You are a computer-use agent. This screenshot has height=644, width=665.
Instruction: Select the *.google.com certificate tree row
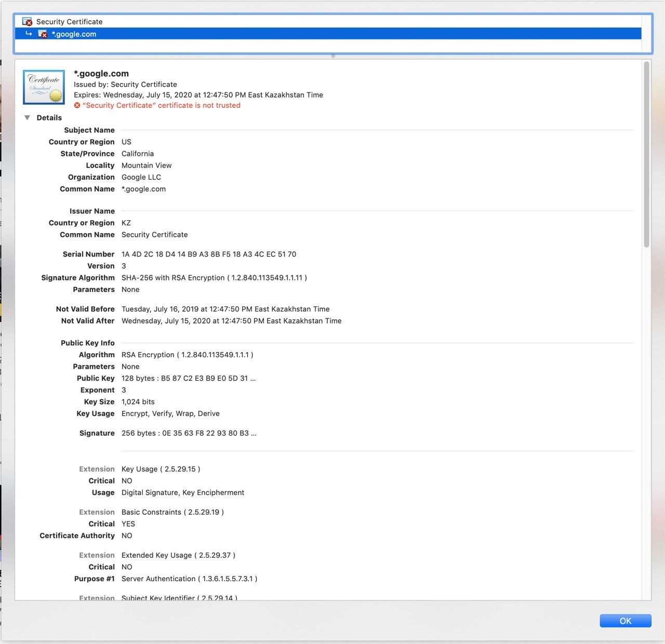pyautogui.click(x=328, y=34)
